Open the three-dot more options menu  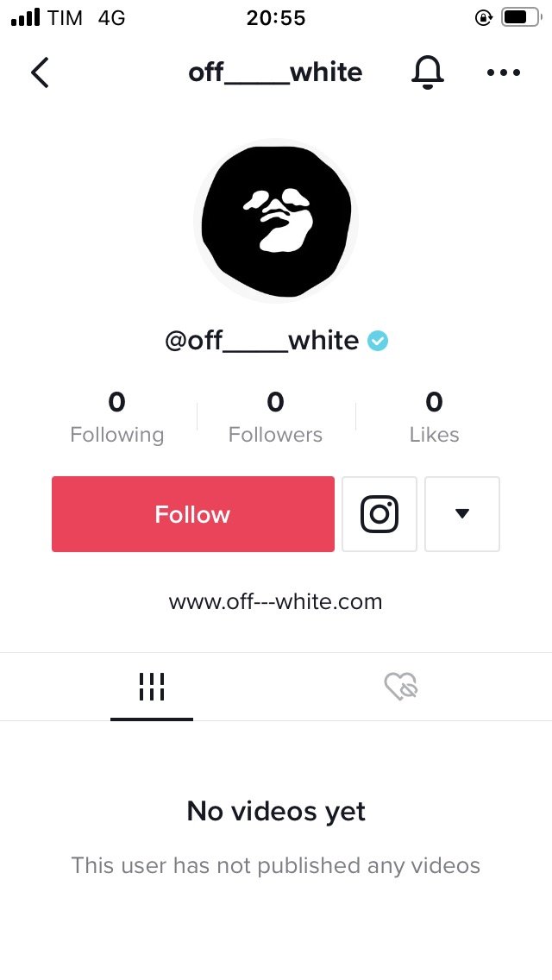503,72
